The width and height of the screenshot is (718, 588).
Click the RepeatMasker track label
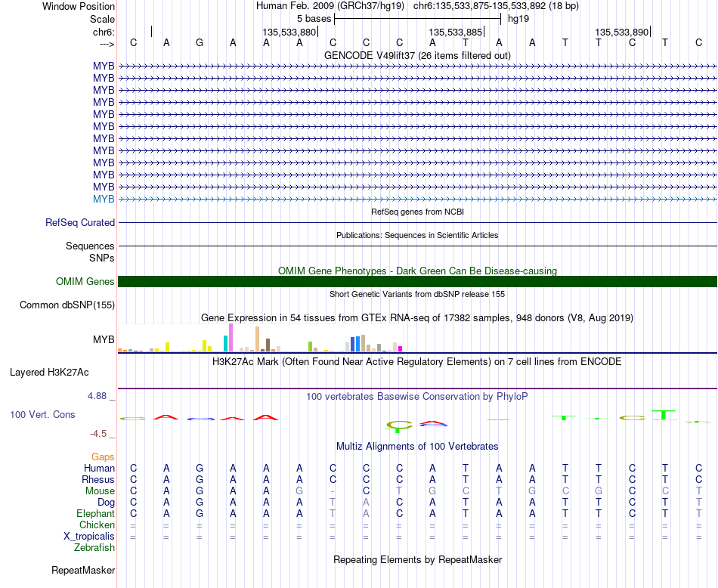click(x=83, y=570)
